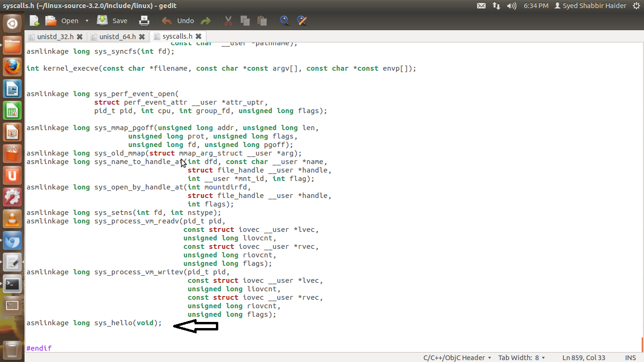Image resolution: width=644 pixels, height=362 pixels.
Task: Click the vertical scrollbar track
Action: pos(641,189)
